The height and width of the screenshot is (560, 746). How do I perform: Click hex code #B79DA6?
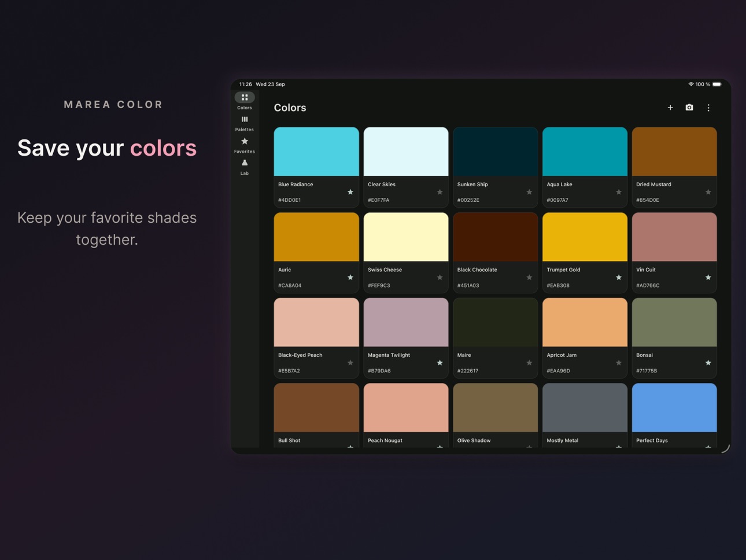(379, 371)
